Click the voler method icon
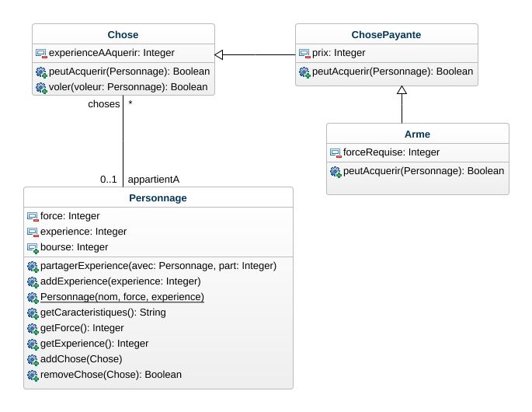Viewport: 532px width, 412px height. tap(41, 86)
